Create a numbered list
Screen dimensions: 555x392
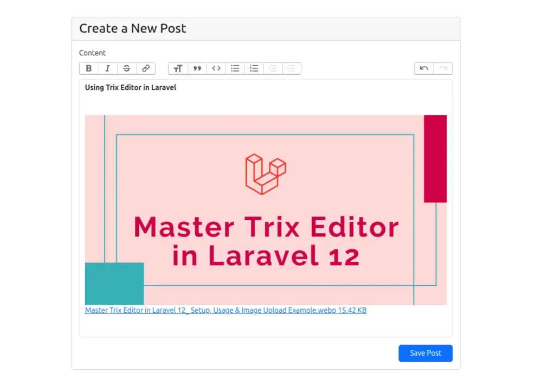pos(254,68)
